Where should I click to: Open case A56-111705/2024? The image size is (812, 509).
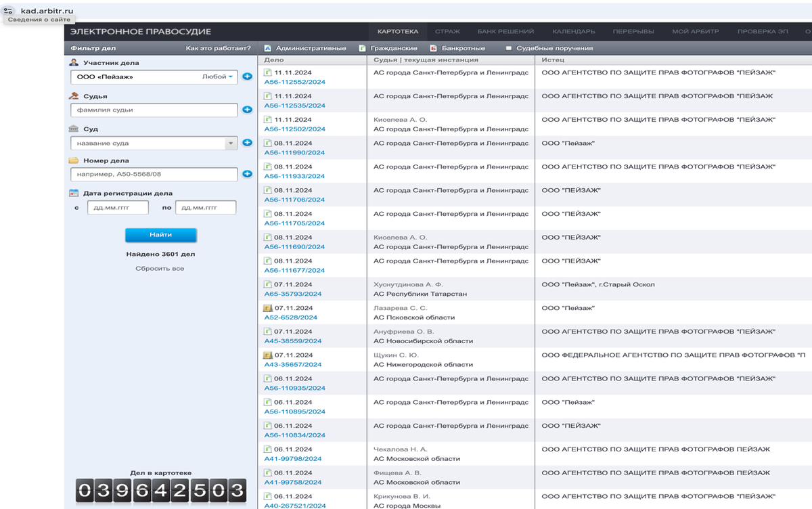click(294, 223)
